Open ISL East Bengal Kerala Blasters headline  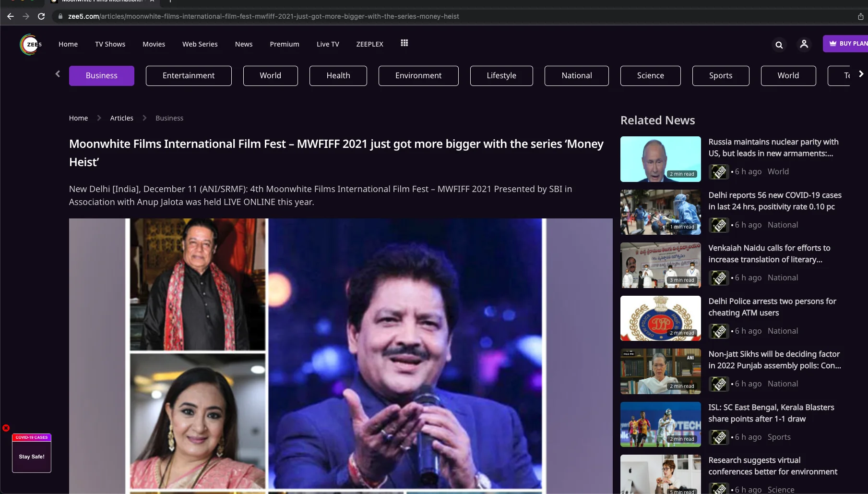coord(771,413)
